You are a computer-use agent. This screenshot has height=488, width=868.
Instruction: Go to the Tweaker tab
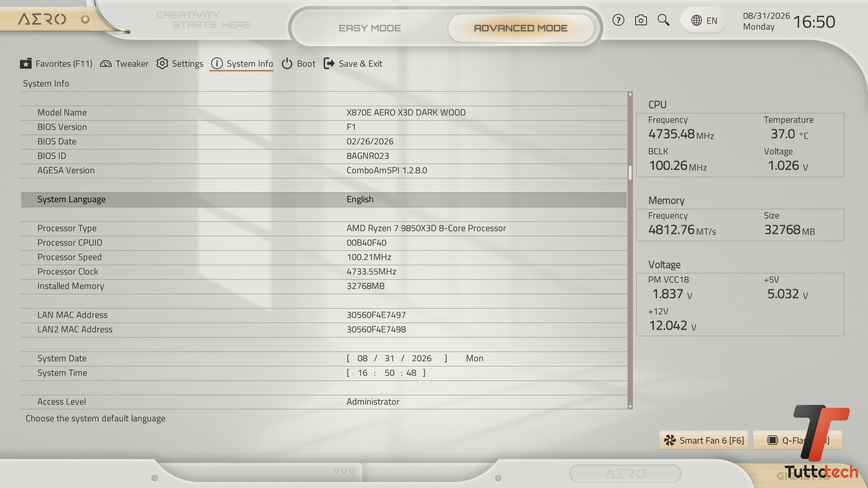pyautogui.click(x=124, y=64)
